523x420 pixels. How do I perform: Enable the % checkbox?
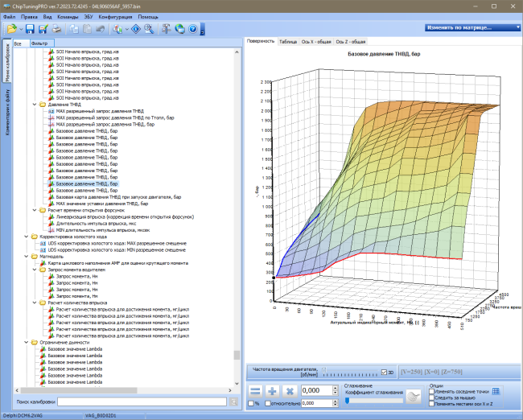[x=251, y=403]
